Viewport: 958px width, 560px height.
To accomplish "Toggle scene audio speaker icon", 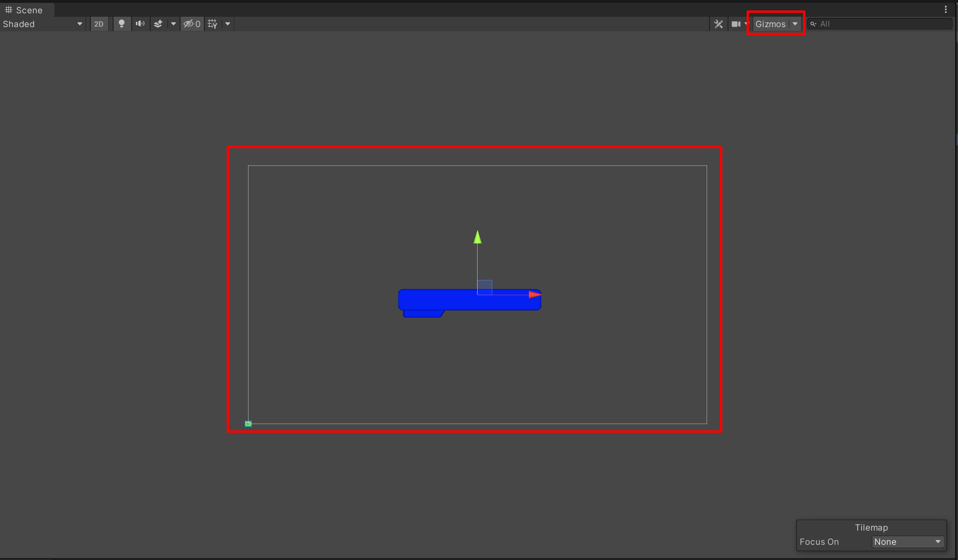I will pos(140,24).
